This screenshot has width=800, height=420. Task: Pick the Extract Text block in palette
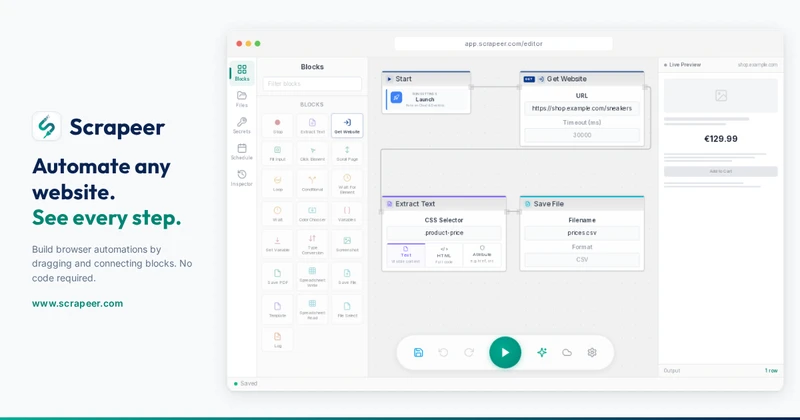(312, 126)
